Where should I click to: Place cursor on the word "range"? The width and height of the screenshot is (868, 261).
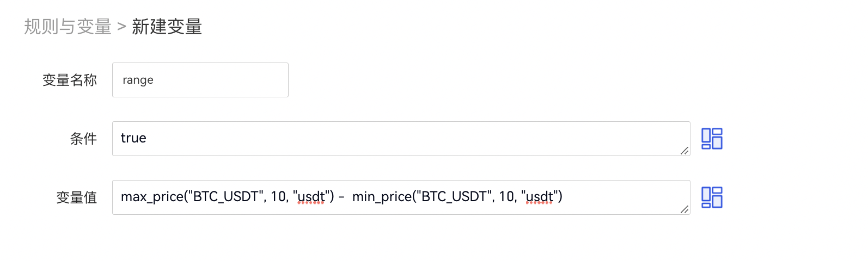coord(138,80)
